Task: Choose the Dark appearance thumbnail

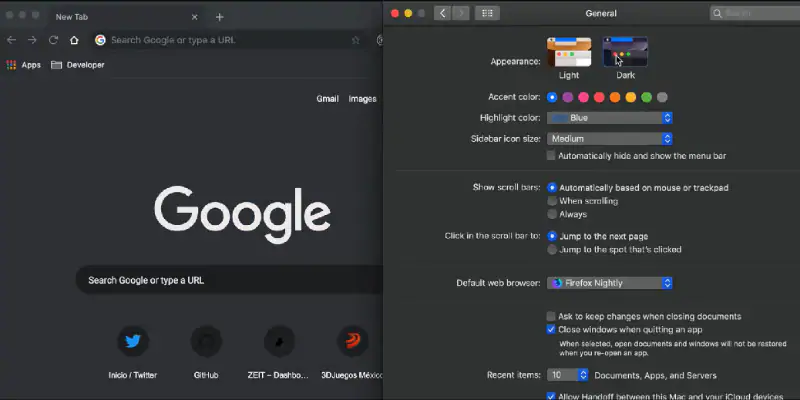Action: coord(625,52)
